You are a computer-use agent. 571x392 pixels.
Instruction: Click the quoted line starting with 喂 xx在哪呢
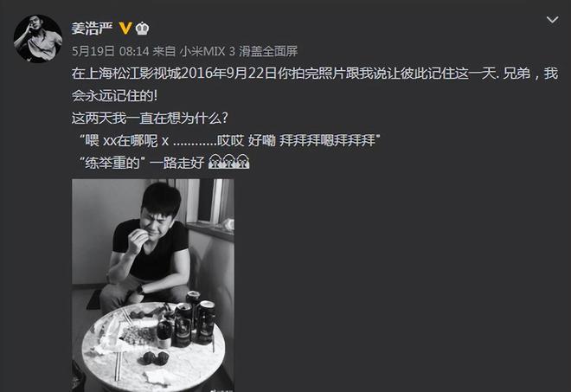pyautogui.click(x=230, y=140)
